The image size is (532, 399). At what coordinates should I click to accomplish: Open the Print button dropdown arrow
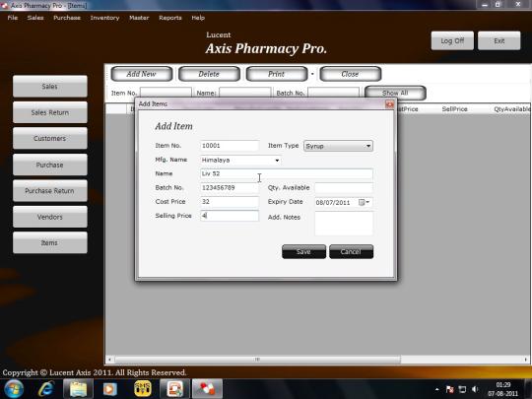coord(312,74)
